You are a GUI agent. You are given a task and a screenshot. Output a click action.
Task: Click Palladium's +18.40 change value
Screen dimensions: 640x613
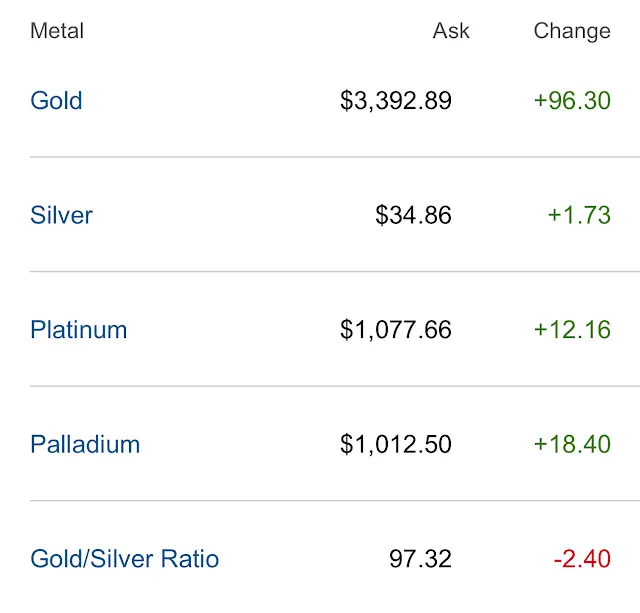(572, 444)
